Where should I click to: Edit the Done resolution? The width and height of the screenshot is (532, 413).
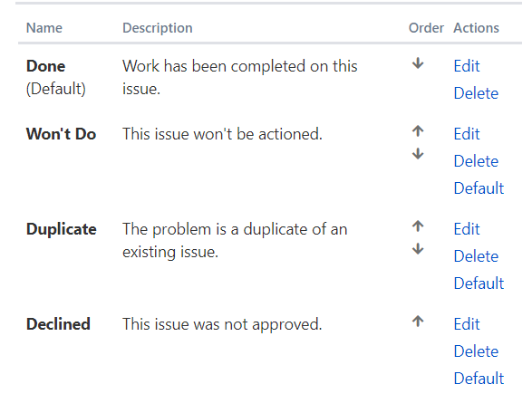467,66
